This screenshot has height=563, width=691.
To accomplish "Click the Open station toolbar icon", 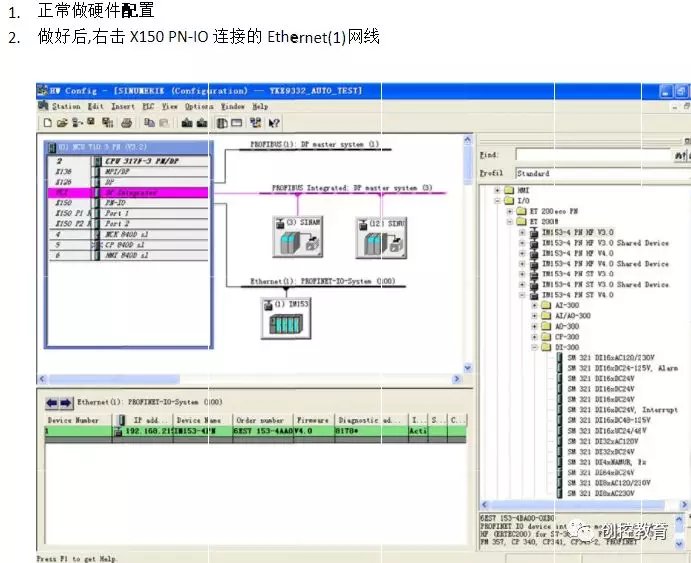I will pyautogui.click(x=61, y=123).
